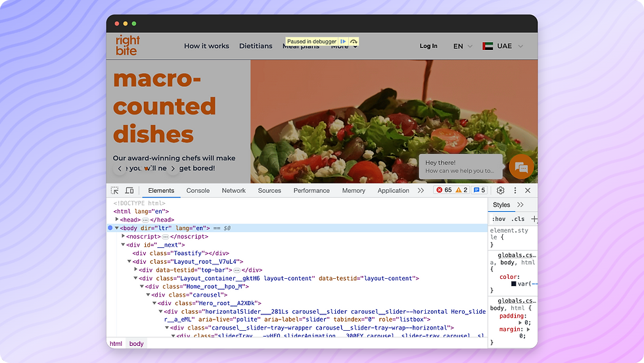Collapse the div id="__next" node
Viewport: 644px width, 363px height.
tap(124, 245)
